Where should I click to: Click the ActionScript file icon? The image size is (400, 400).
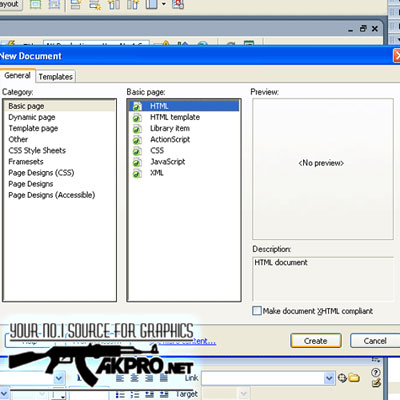coord(137,140)
